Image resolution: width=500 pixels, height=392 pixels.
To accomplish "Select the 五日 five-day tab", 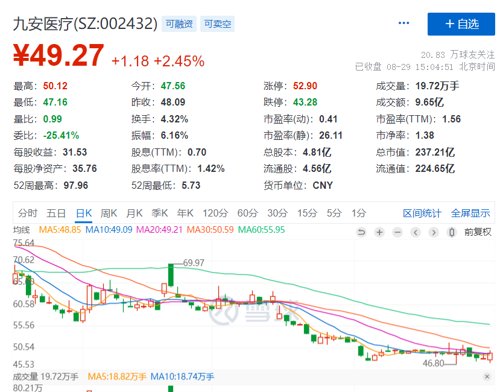I will (x=56, y=213).
